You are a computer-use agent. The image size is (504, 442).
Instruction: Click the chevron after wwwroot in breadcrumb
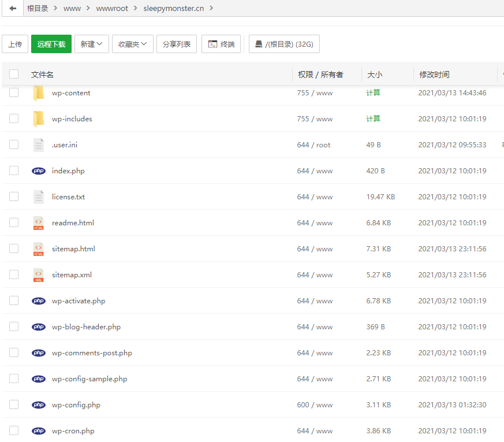tap(135, 8)
